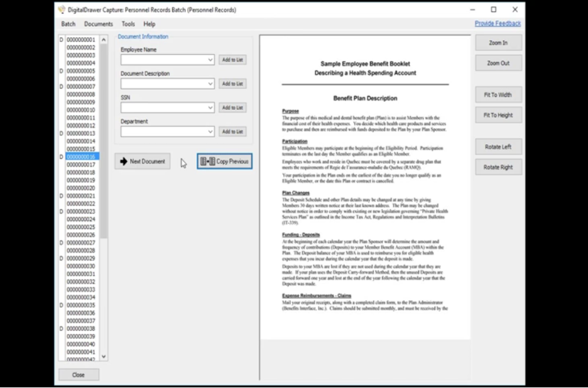Screen dimensions: 588x388
Task: Click the page list scrollbar down arrow
Action: point(104,356)
